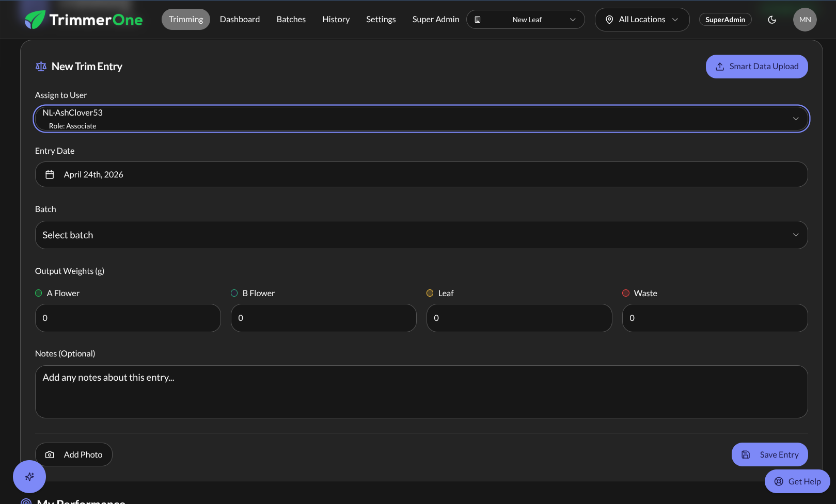This screenshot has width=836, height=504.
Task: Toggle dark mode with the moon icon
Action: [x=772, y=19]
